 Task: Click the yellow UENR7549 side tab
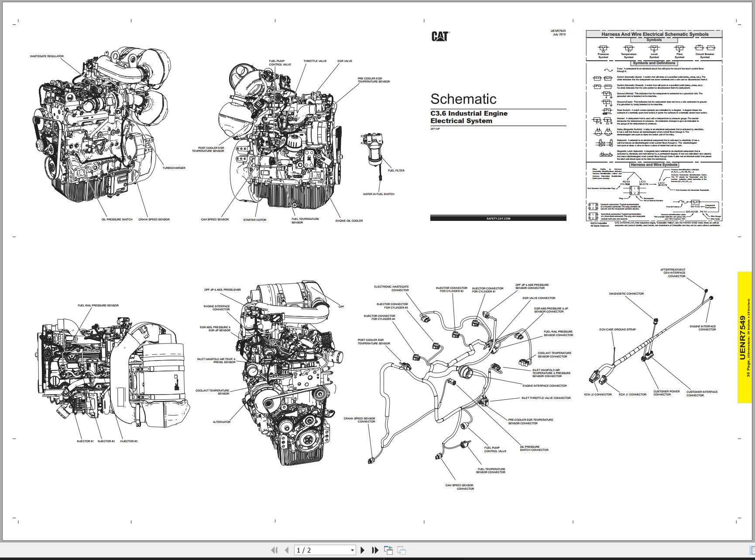pyautogui.click(x=745, y=337)
